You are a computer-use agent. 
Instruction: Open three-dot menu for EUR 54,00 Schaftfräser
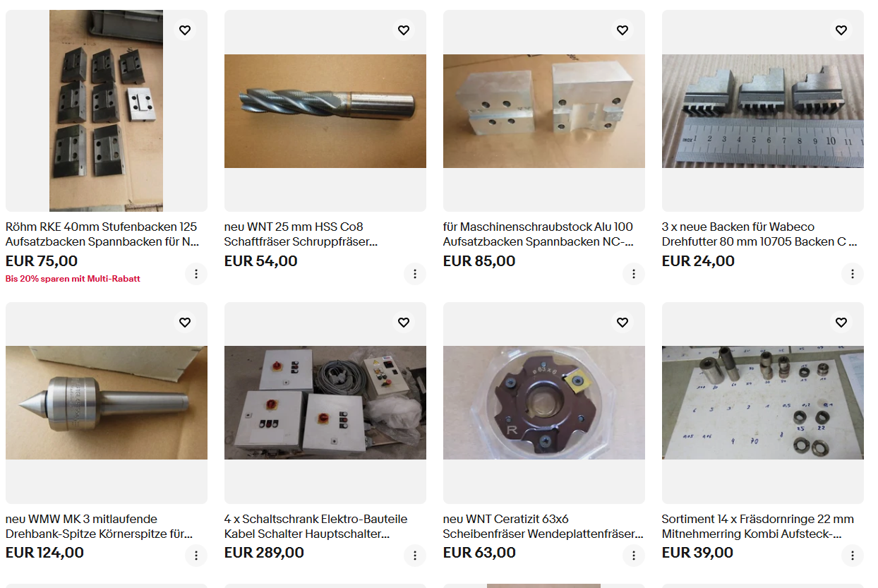[415, 274]
